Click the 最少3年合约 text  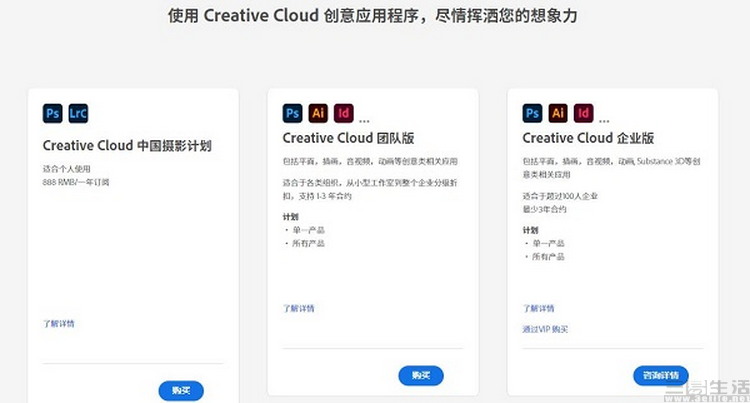[x=544, y=209]
